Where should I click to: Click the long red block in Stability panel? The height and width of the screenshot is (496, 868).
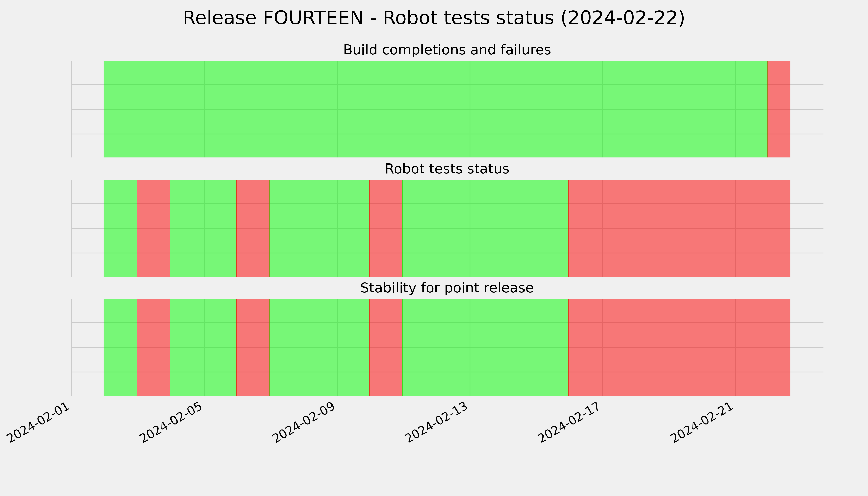coord(679,347)
